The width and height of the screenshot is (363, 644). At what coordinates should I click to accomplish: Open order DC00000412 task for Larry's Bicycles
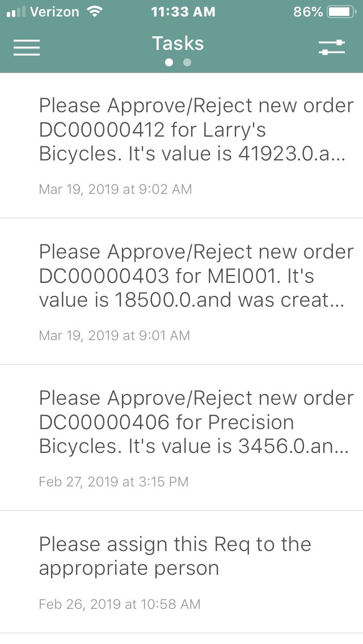point(196,130)
